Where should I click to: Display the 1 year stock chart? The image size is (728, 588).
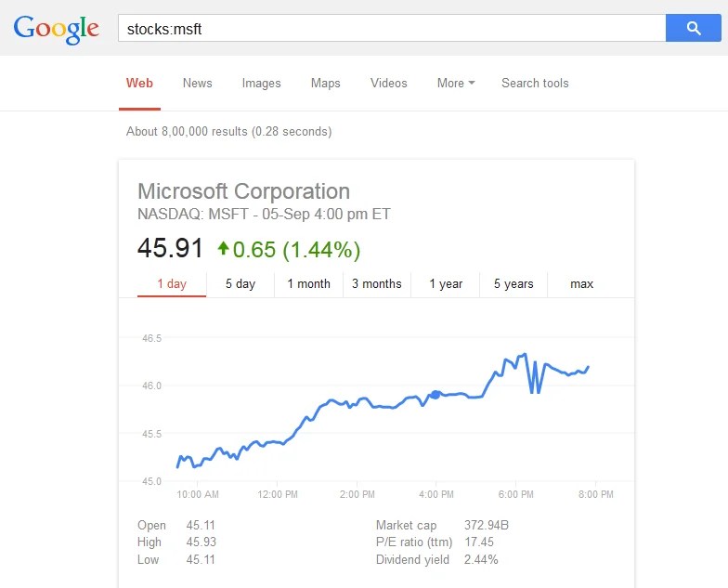coord(446,284)
